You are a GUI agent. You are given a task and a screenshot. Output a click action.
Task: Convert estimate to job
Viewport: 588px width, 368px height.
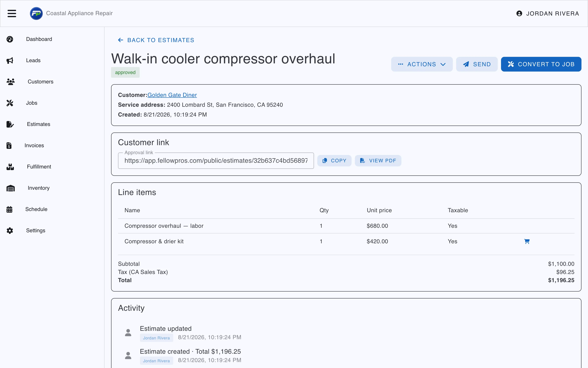click(541, 64)
